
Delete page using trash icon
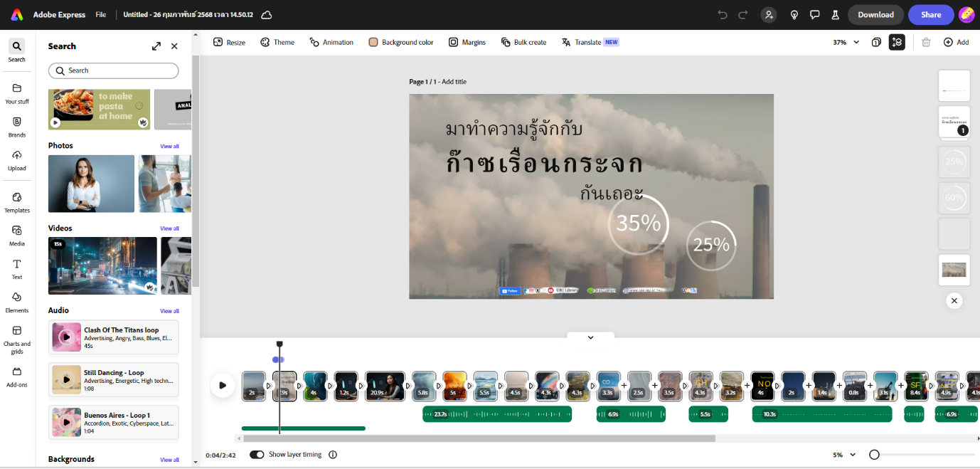[926, 43]
